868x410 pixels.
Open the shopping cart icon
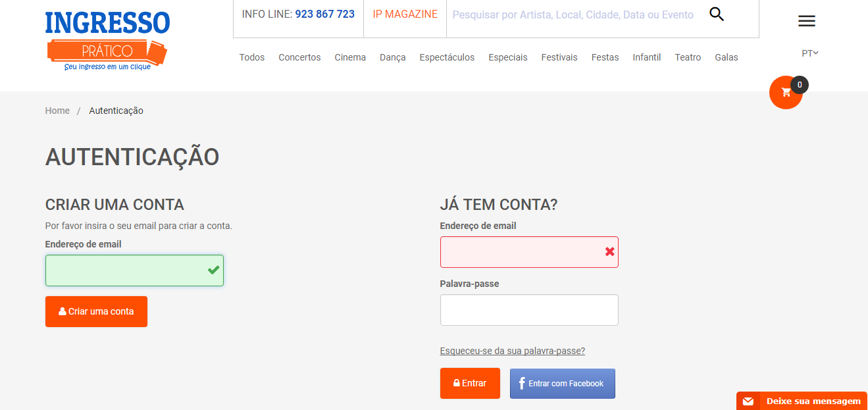pyautogui.click(x=786, y=92)
